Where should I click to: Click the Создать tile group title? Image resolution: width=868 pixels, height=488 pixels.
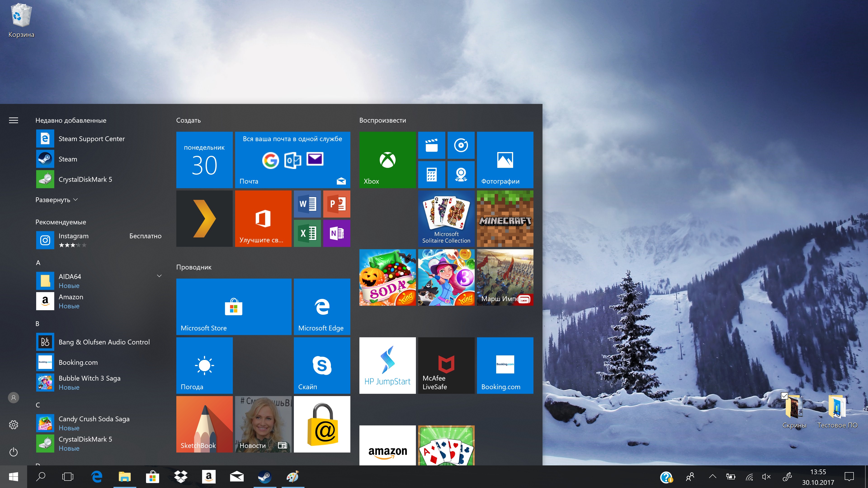click(x=188, y=120)
